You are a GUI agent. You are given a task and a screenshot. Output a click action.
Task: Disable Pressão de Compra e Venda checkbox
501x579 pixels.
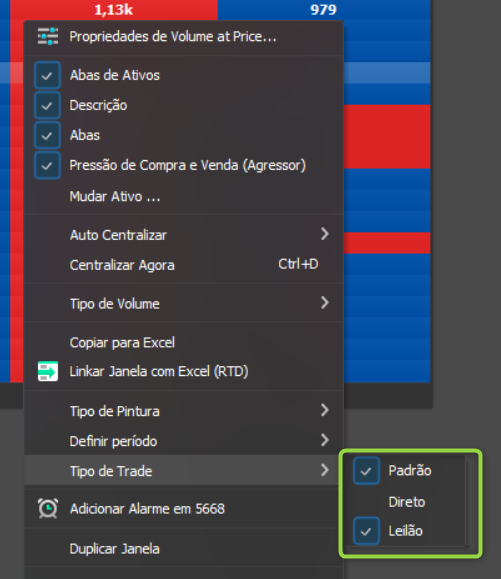47,165
